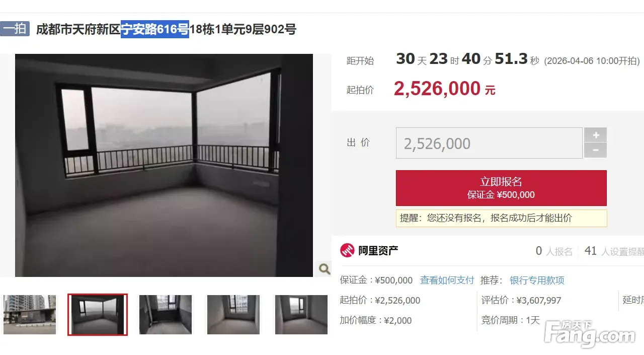
Task: Select the highlighted corner window thumbnail
Action: (98, 315)
